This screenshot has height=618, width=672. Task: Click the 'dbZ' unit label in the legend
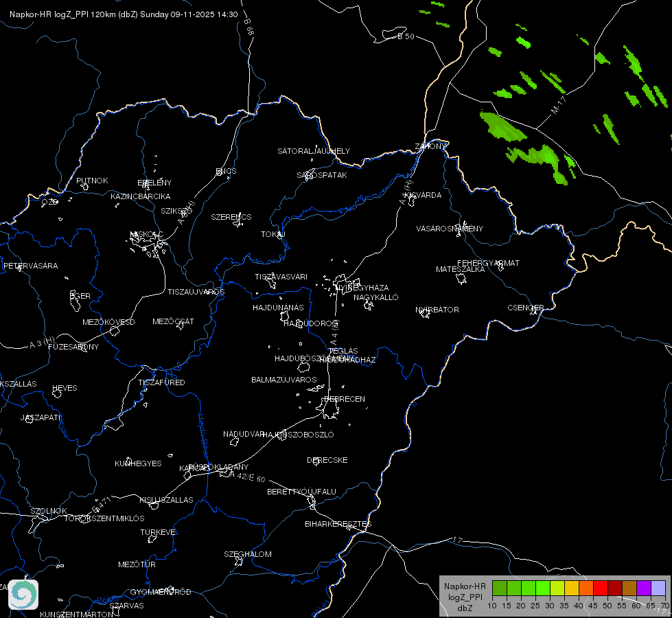pyautogui.click(x=465, y=608)
